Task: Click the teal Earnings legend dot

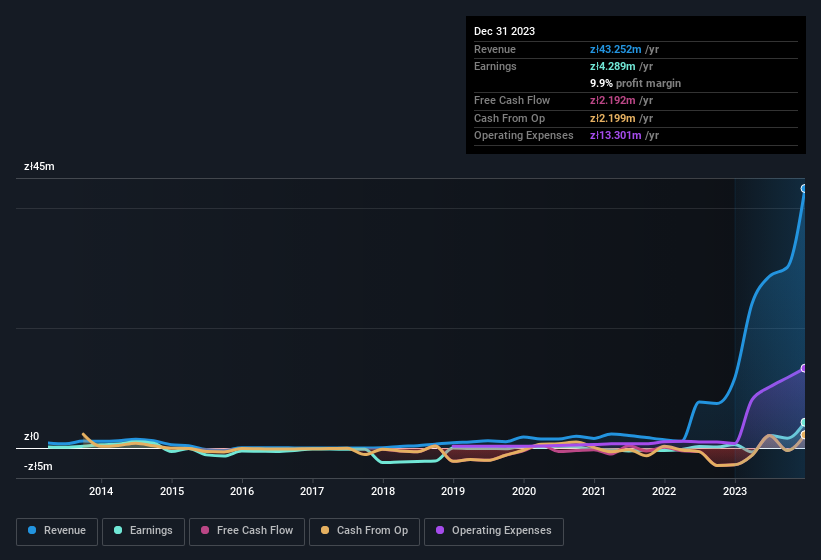Action: coord(118,530)
